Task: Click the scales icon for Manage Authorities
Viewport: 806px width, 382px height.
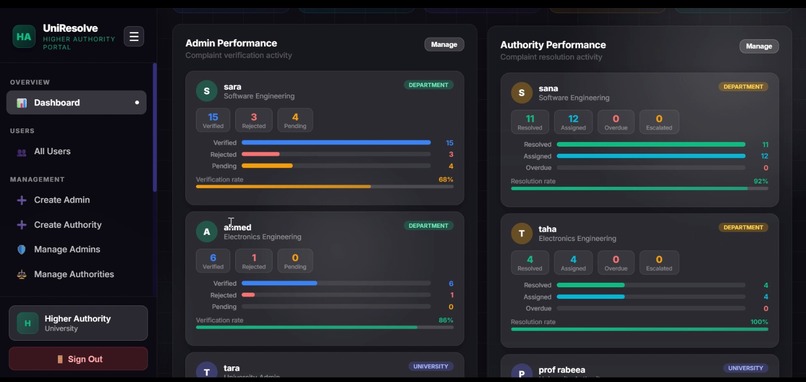Action: [22, 275]
